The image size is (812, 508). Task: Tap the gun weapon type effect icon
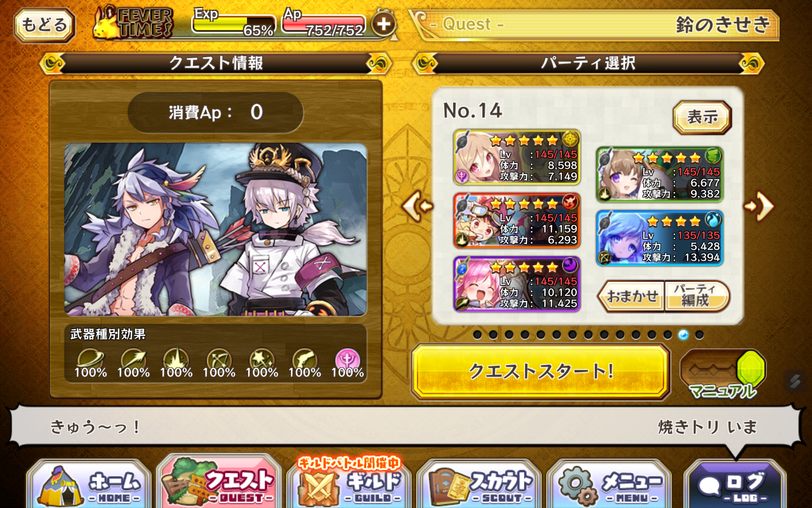[304, 360]
